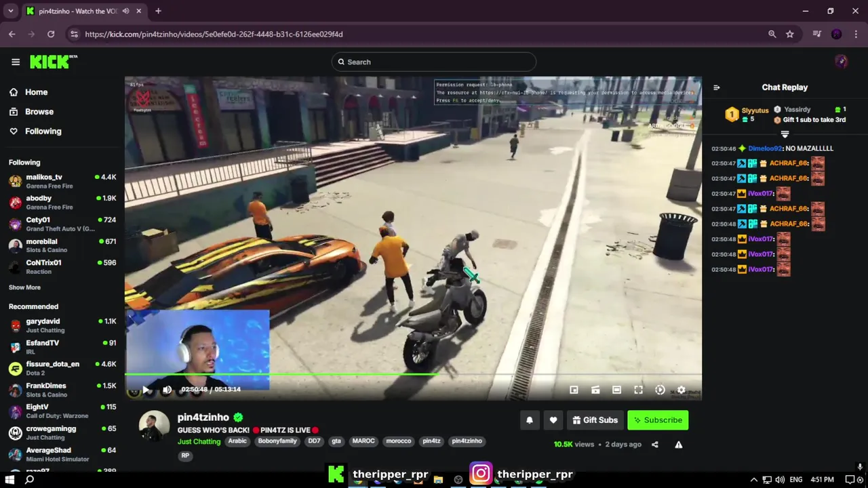Open a new browser tab
This screenshot has width=868, height=488.
pyautogui.click(x=158, y=11)
